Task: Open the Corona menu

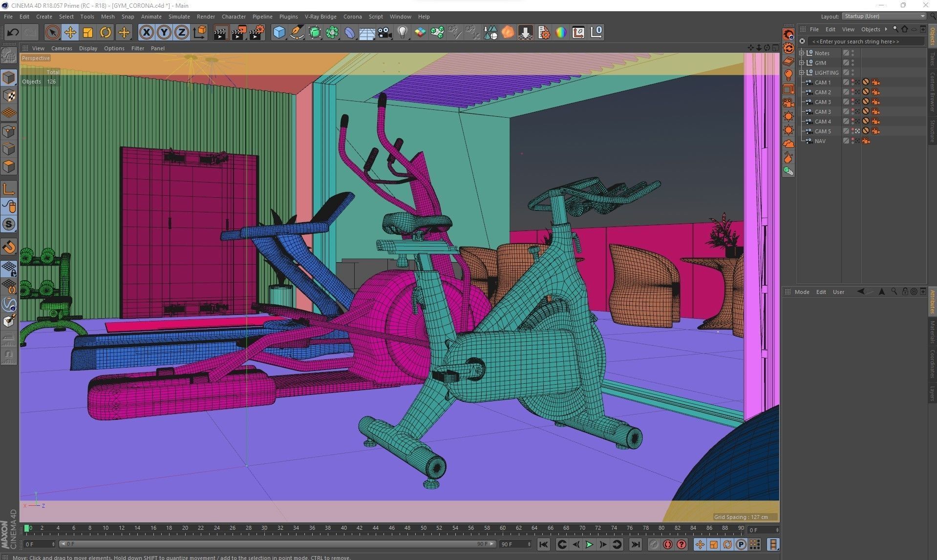Action: (352, 17)
